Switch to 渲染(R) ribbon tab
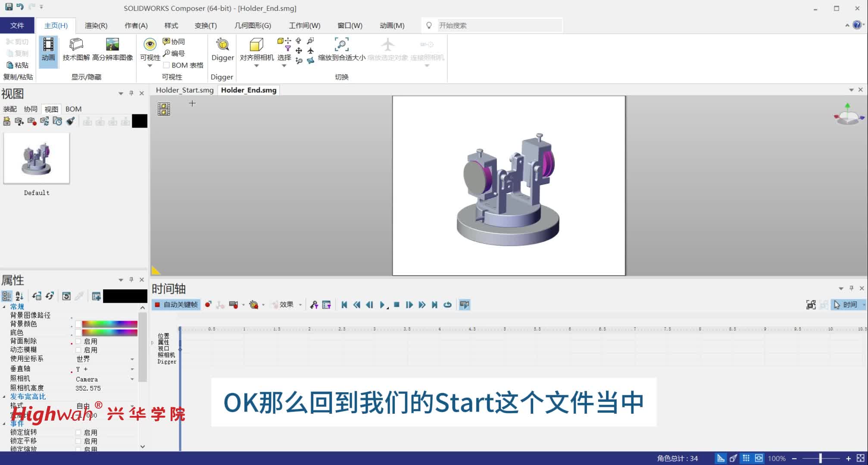 96,25
